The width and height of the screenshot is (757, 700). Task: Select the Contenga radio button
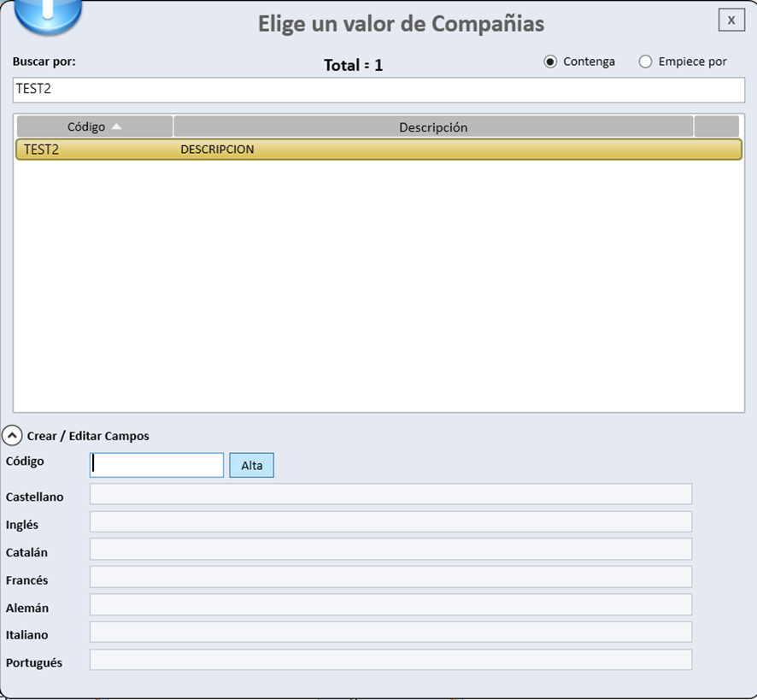(550, 62)
